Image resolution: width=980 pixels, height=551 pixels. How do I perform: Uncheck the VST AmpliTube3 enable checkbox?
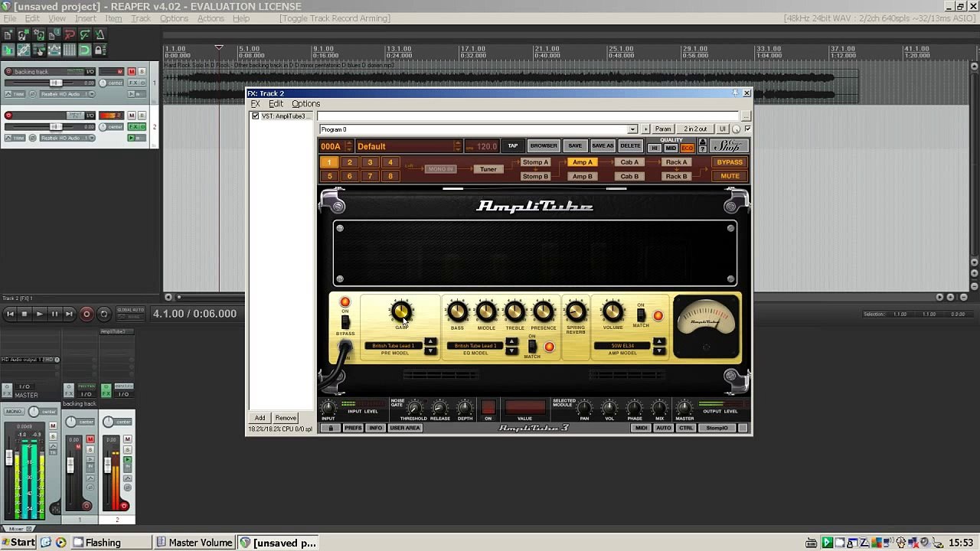tap(256, 116)
